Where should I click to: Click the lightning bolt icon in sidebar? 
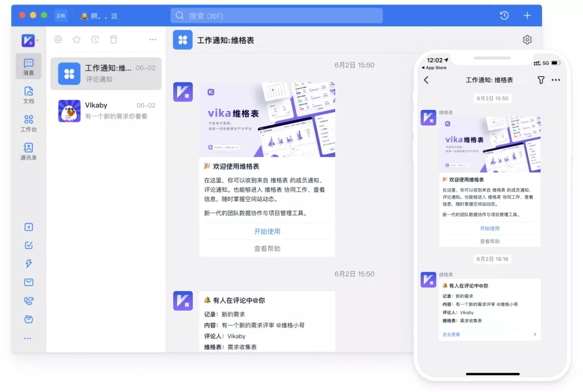pos(29,264)
